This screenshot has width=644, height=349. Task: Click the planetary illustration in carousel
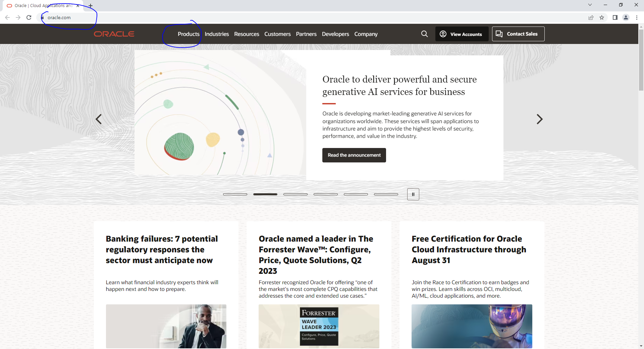point(220,112)
